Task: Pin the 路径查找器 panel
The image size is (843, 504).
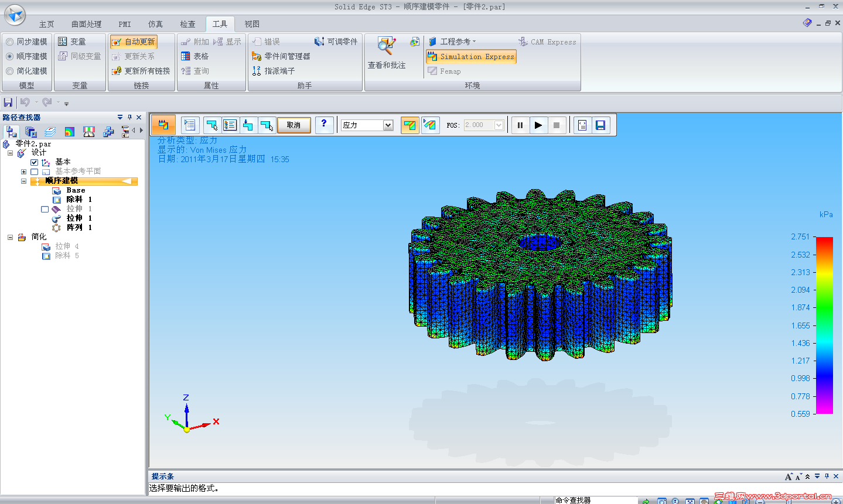Action: [x=129, y=117]
